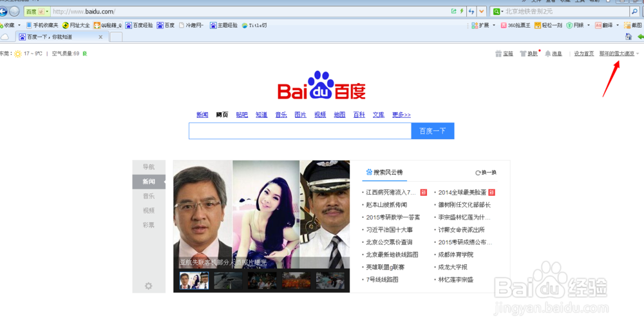Close the 百度一下 tab
Screen dimensions: 644x330
[x=100, y=37]
